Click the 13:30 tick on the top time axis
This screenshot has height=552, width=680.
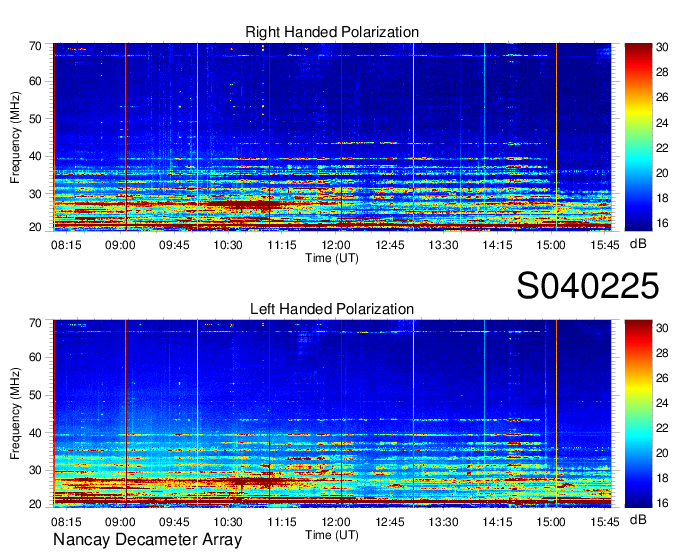[x=443, y=245]
